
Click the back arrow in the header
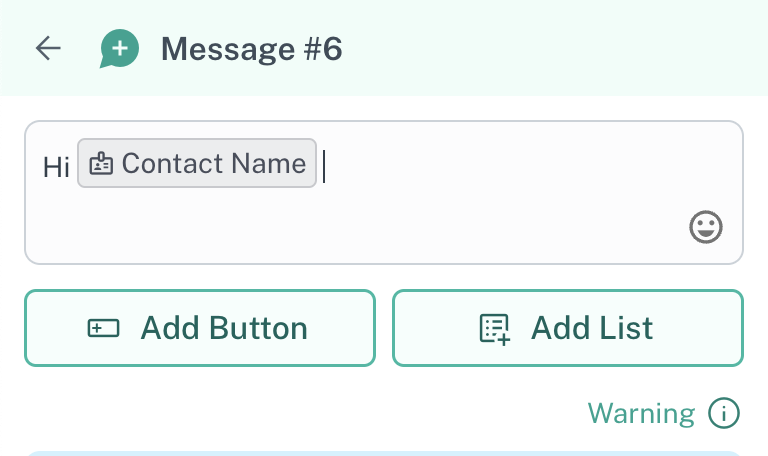click(x=48, y=48)
